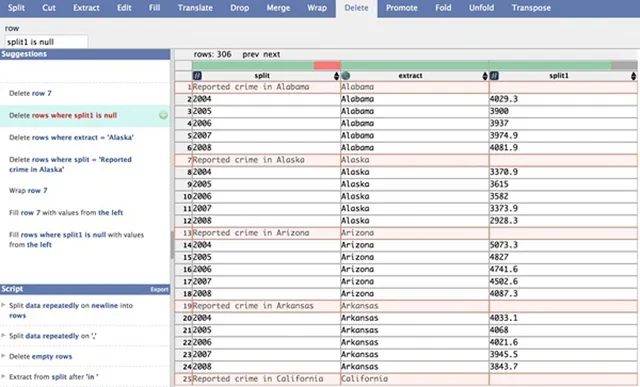Go to prev page of rows

point(251,54)
